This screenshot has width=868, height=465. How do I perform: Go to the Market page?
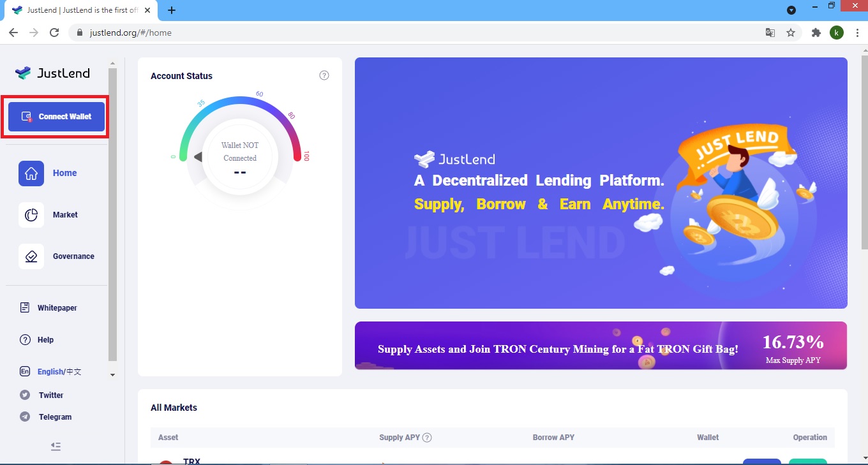pyautogui.click(x=48, y=215)
